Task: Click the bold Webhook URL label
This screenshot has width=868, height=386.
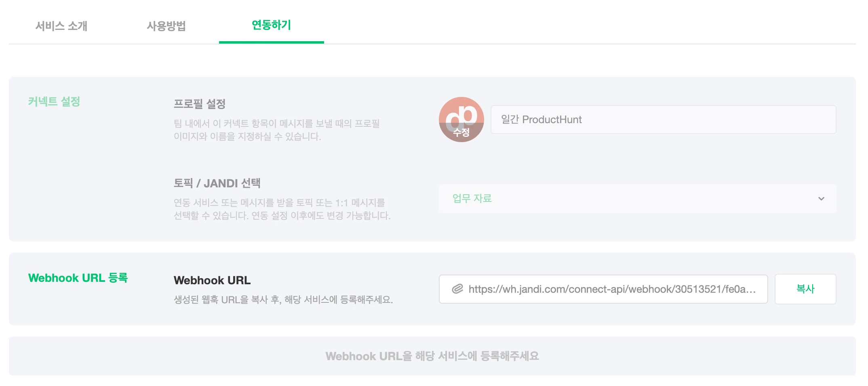Action: (212, 280)
